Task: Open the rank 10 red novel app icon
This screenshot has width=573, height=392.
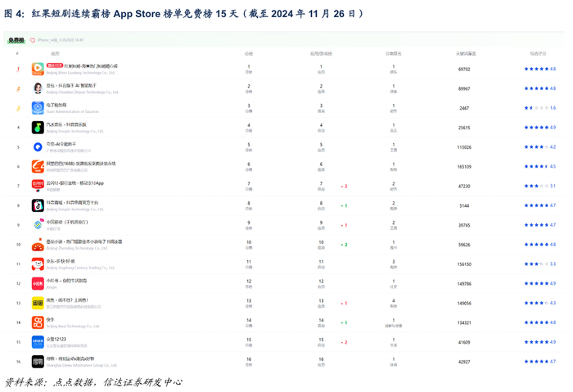Action: (x=38, y=245)
